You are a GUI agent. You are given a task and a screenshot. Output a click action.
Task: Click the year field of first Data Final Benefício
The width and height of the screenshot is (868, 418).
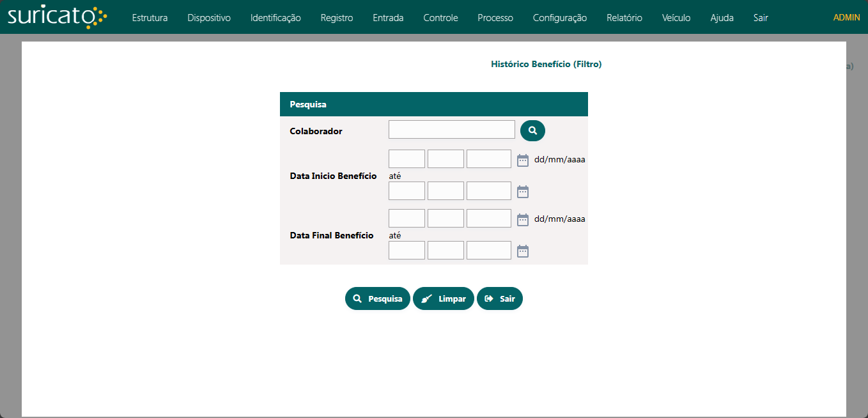pos(488,219)
